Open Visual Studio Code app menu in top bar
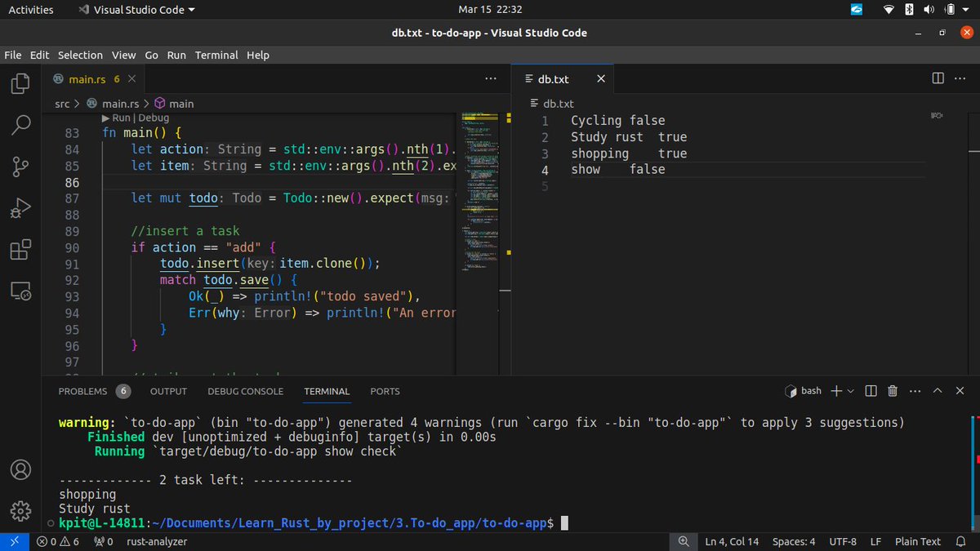 coord(137,10)
